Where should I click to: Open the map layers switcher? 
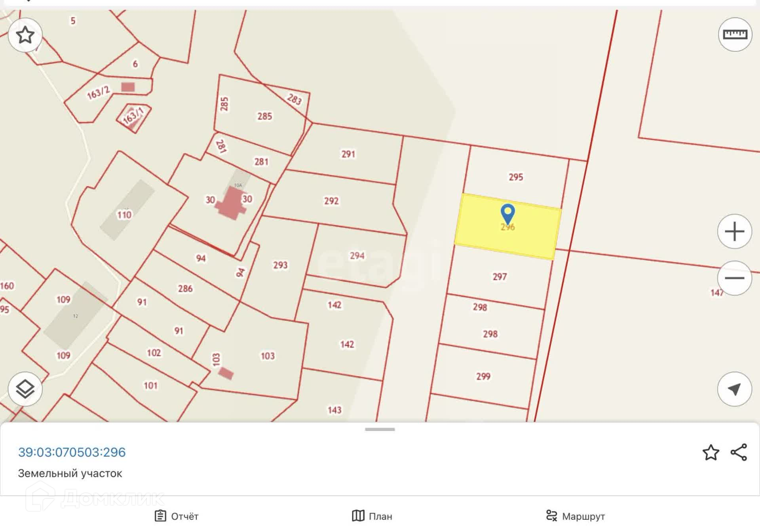[25, 389]
